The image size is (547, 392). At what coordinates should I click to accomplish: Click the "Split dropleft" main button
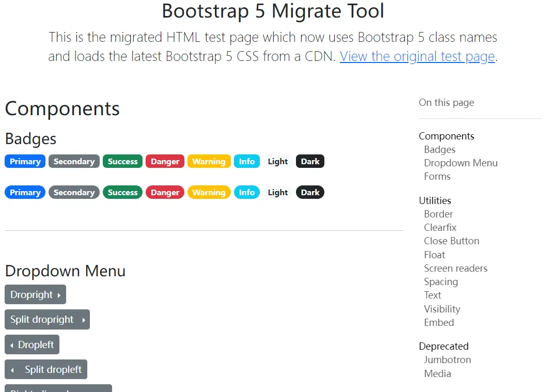(x=53, y=369)
